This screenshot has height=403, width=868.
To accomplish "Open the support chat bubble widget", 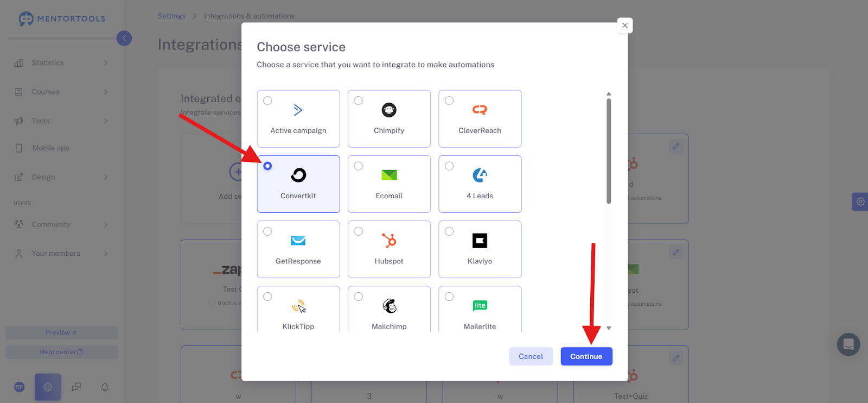I will (x=848, y=344).
